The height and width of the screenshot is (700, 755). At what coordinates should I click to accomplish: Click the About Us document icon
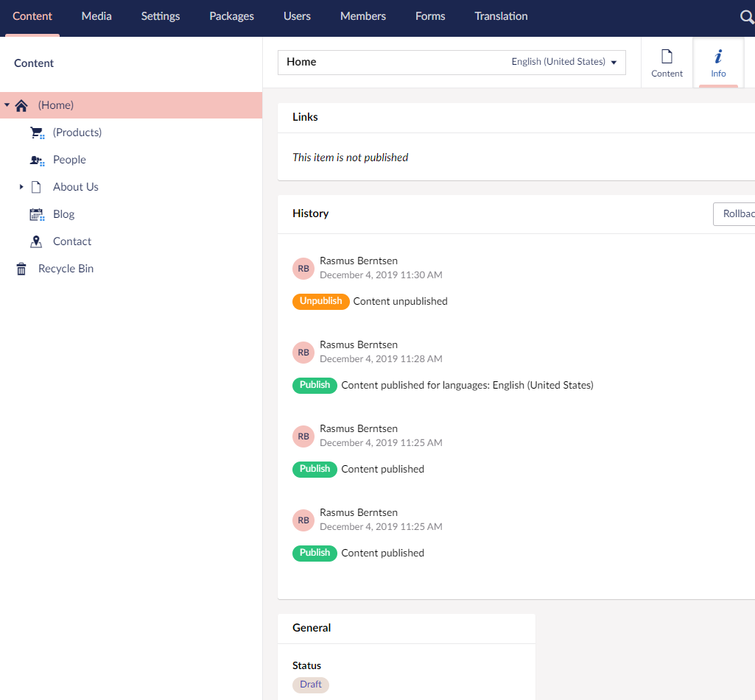tap(36, 187)
